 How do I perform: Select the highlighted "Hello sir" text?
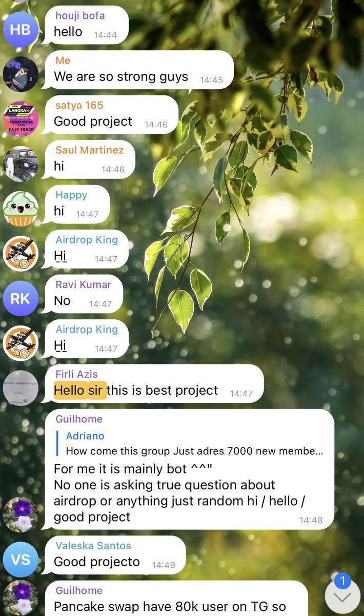[80, 390]
